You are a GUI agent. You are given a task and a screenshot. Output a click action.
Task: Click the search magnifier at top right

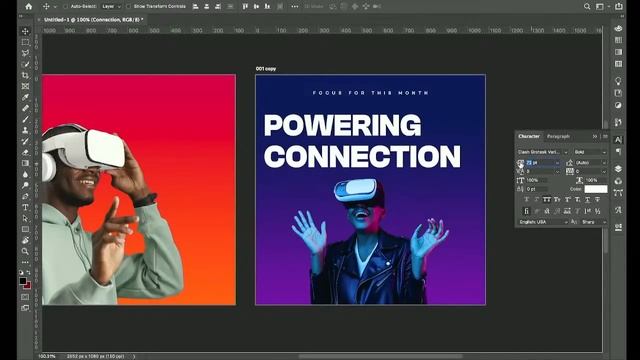coord(587,7)
